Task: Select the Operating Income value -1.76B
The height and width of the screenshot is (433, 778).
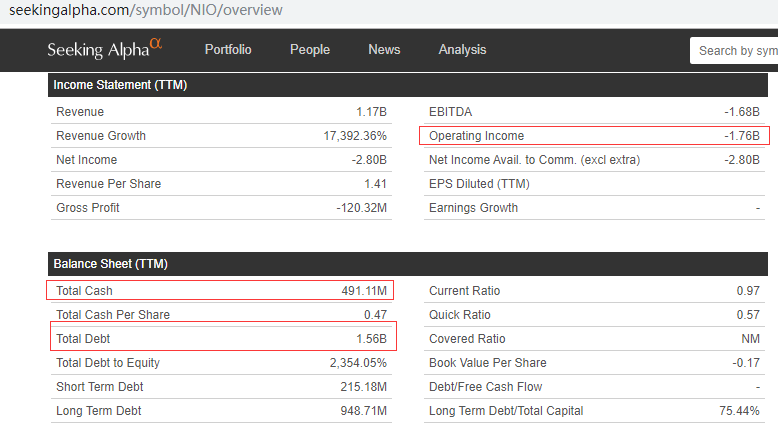Action: 742,136
